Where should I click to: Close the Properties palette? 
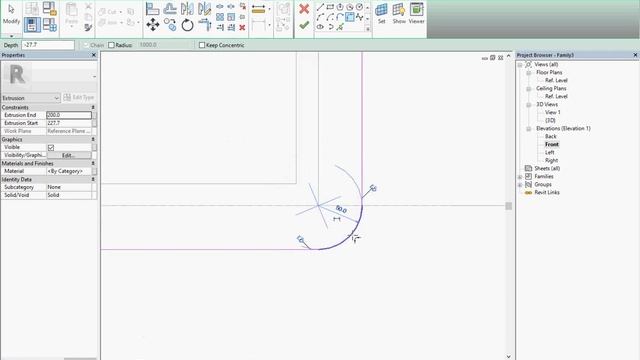pos(94,55)
